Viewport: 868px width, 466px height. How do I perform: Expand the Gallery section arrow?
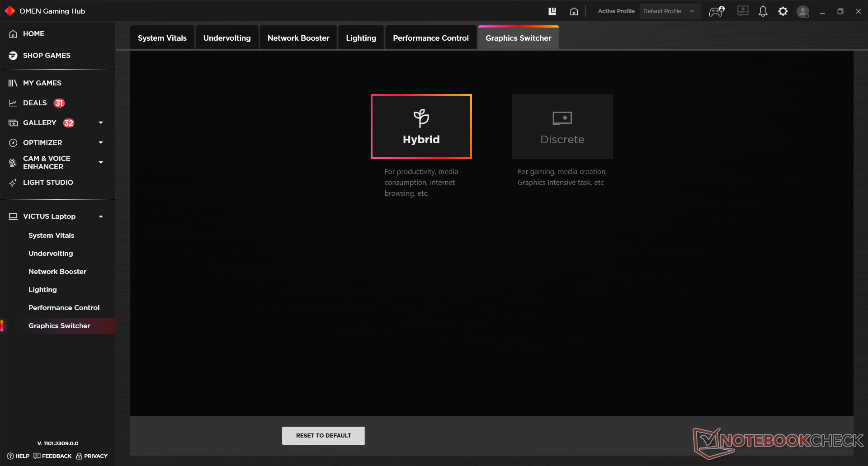tap(101, 122)
